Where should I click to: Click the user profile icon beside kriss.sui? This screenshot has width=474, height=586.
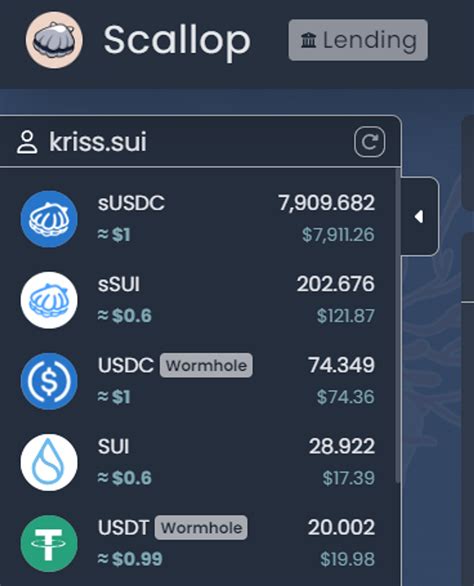pos(27,142)
